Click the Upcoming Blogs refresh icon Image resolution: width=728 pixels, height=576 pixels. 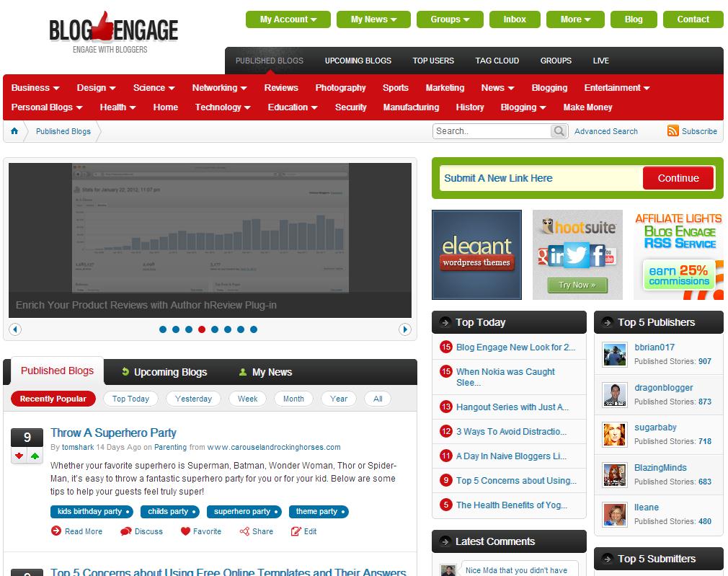[125, 371]
